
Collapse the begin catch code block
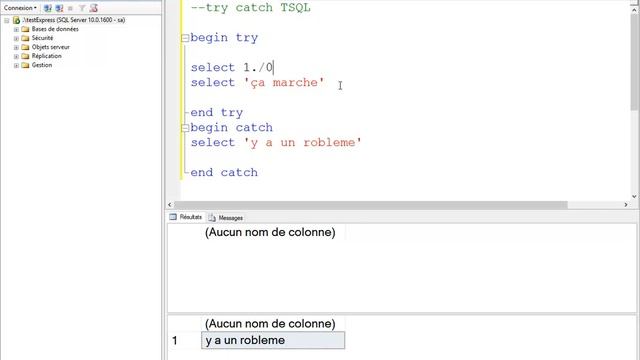pos(185,128)
